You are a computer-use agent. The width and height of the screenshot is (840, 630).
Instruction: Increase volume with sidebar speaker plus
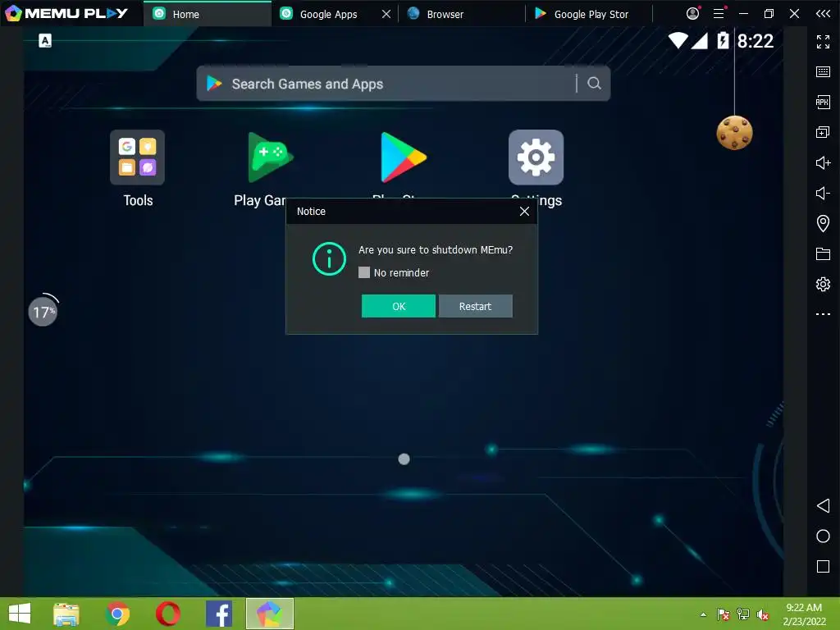823,162
